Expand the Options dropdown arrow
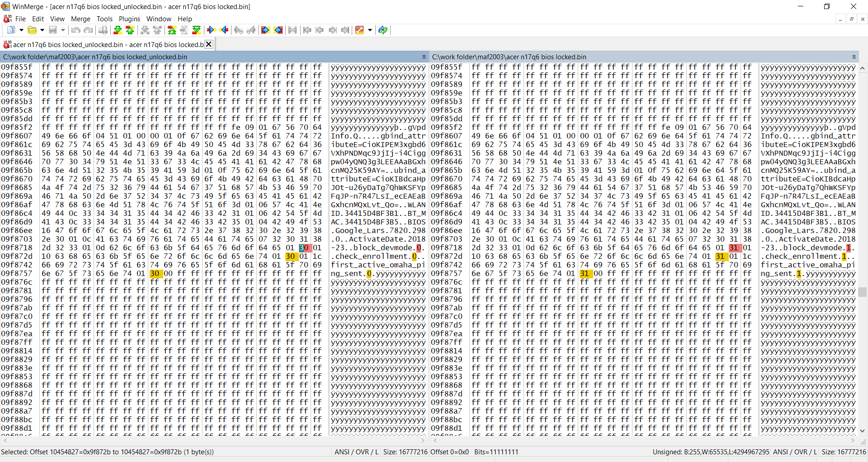The width and height of the screenshot is (868, 462). (370, 30)
